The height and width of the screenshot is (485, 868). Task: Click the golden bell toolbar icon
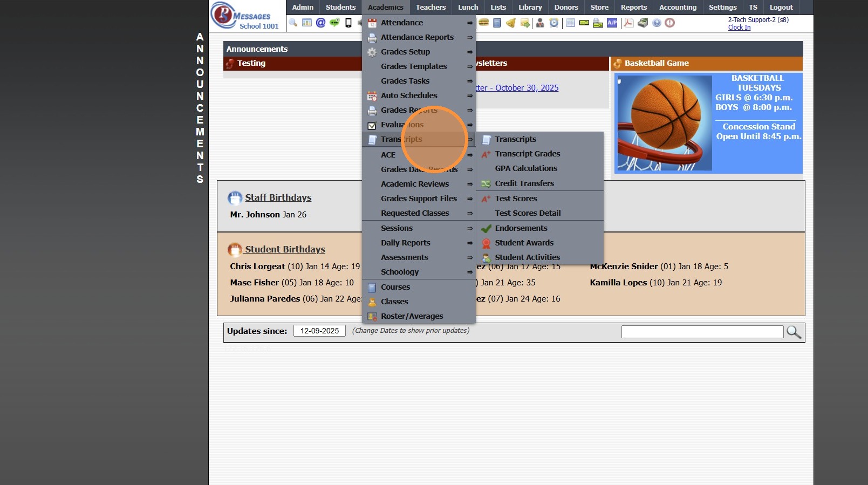point(511,23)
